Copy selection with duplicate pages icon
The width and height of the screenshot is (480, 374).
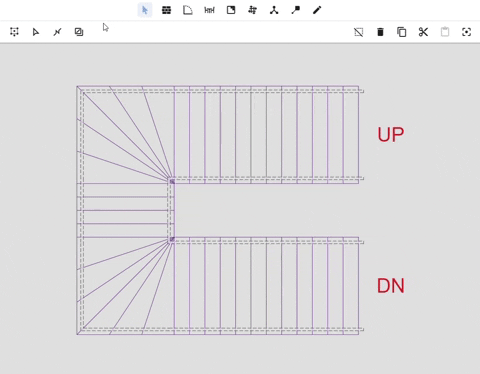point(402,32)
